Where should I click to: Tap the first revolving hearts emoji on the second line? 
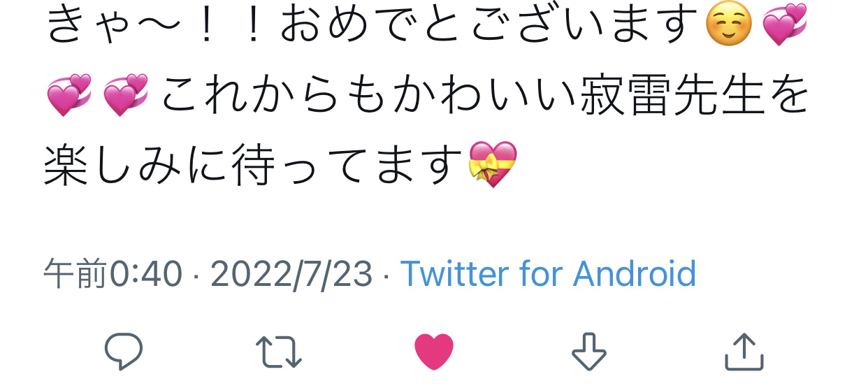coord(68,95)
